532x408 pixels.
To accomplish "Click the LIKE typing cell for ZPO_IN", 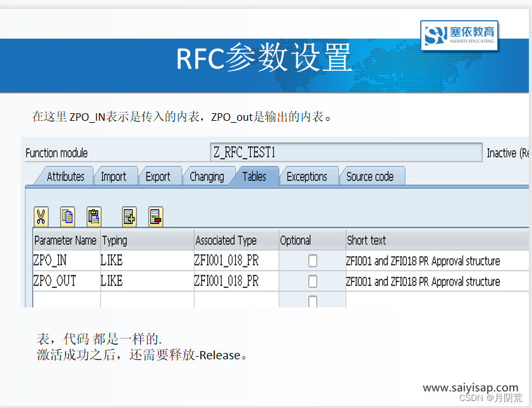I will coord(147,261).
